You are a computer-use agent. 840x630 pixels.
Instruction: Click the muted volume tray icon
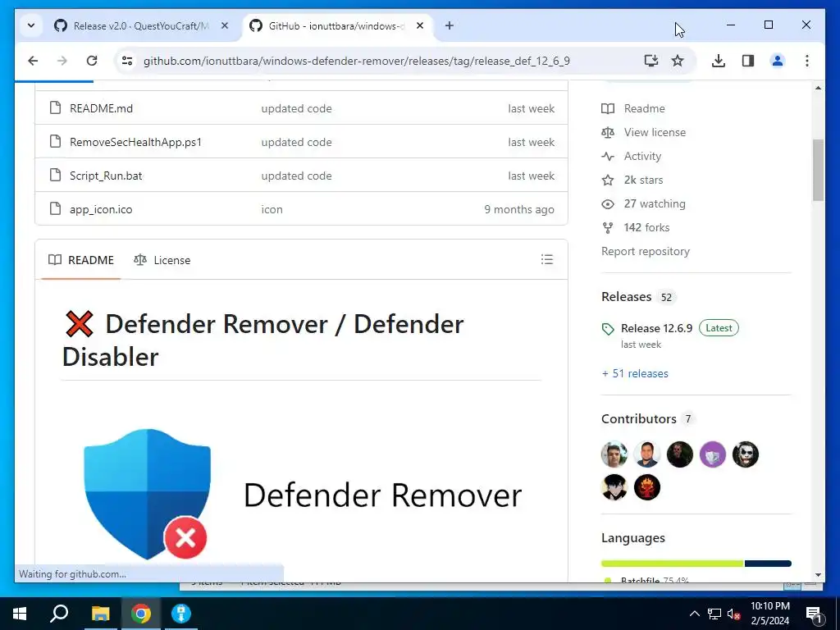tap(733, 614)
